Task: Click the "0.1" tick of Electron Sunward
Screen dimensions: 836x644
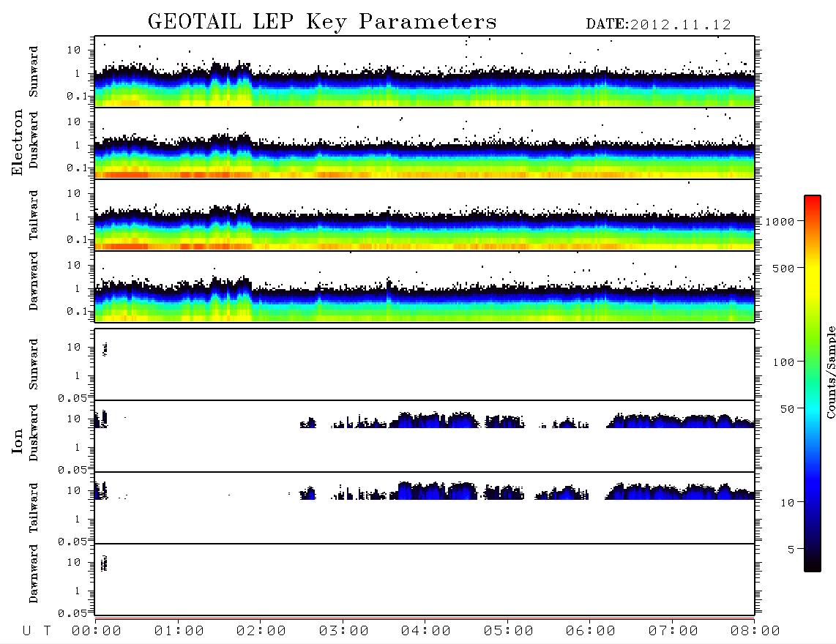Action: 77,96
